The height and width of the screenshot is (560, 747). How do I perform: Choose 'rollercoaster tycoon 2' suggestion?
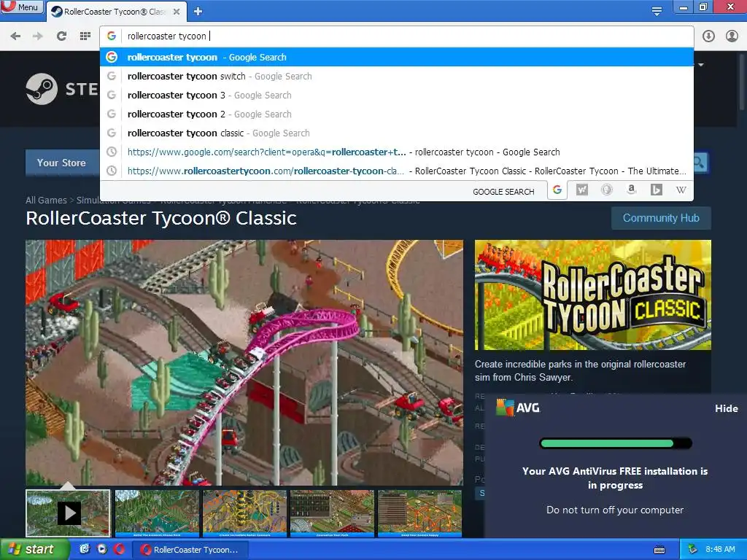pos(397,114)
